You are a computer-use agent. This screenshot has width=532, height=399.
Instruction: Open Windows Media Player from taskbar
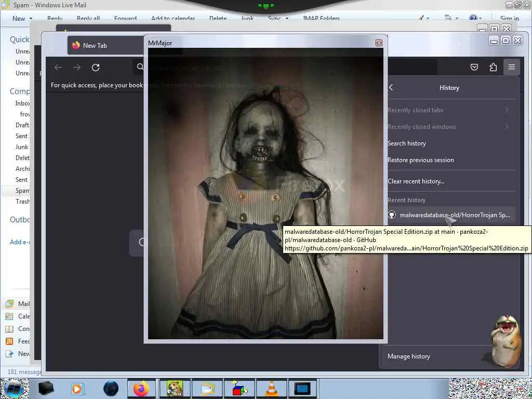coord(78,389)
